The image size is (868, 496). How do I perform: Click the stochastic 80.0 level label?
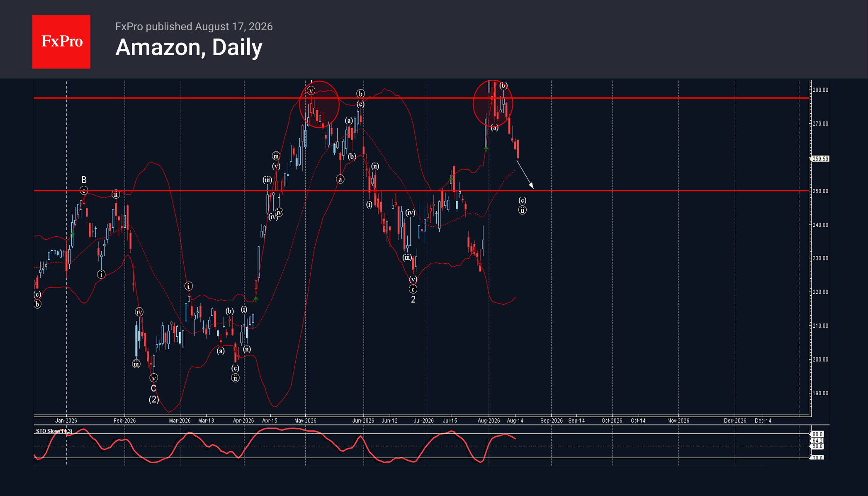(817, 434)
